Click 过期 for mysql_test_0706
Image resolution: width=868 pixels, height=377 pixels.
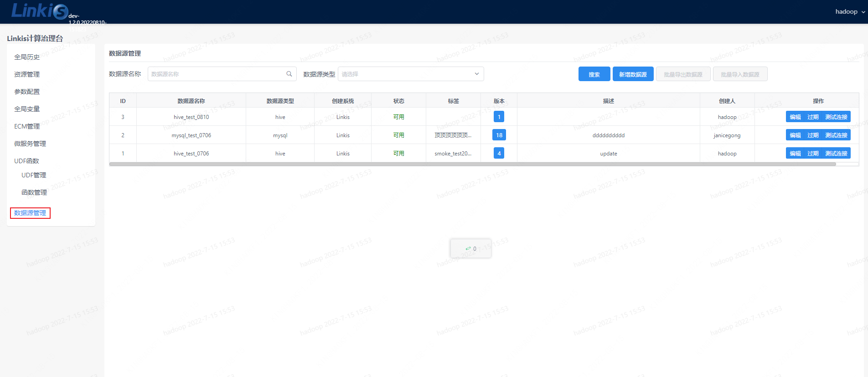tap(812, 135)
